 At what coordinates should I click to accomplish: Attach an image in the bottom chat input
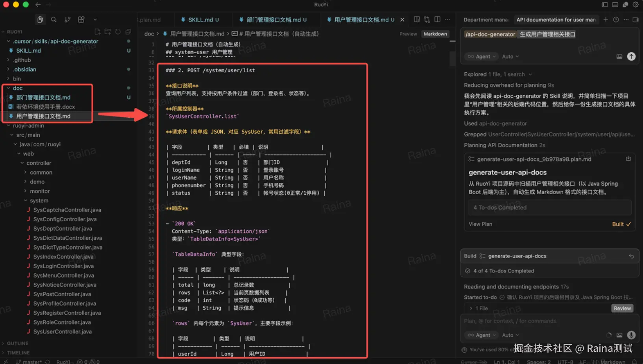click(x=619, y=335)
